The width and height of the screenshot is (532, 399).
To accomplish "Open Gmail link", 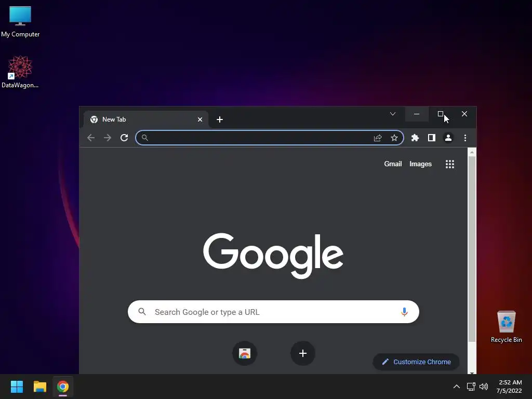I will [x=393, y=164].
